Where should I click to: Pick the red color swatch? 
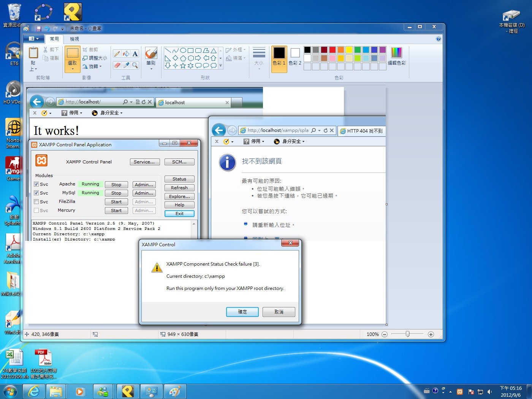[332, 50]
